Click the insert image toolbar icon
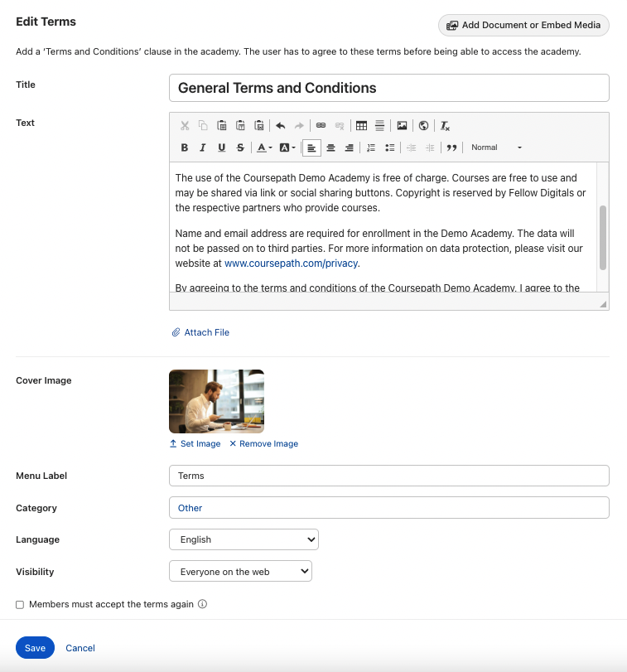The image size is (627, 672). pos(402,126)
